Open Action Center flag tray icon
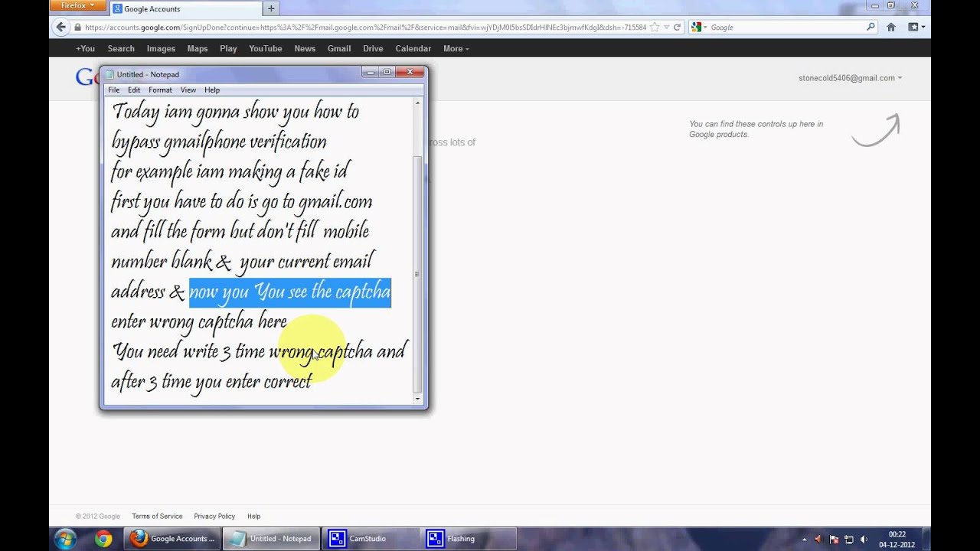This screenshot has height=551, width=980. [834, 540]
